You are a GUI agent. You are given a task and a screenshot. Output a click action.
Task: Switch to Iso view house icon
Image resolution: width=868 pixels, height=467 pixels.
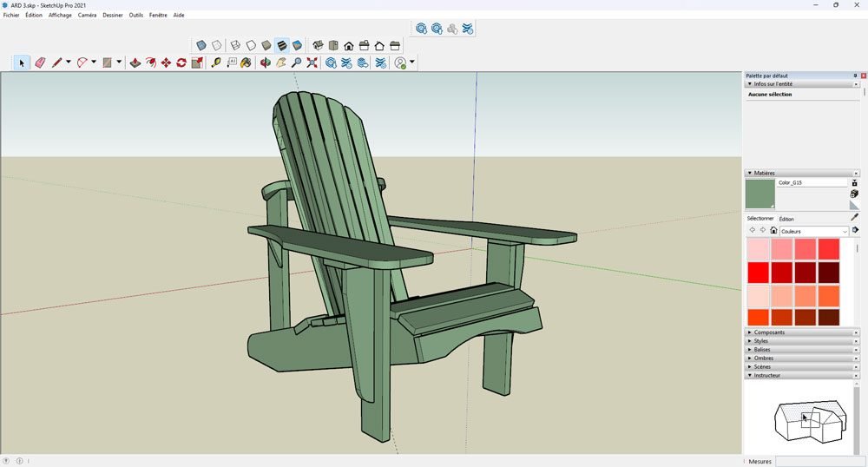coord(318,45)
